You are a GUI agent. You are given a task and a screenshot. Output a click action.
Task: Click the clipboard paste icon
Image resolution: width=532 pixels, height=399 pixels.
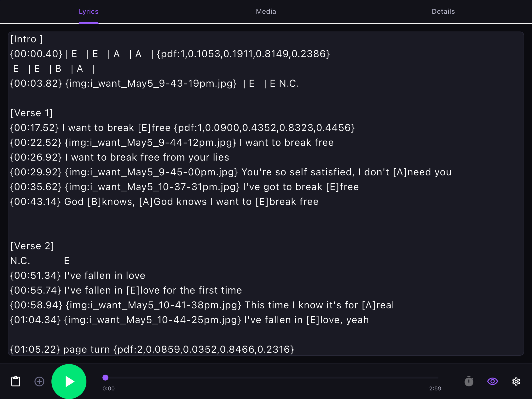[16, 381]
